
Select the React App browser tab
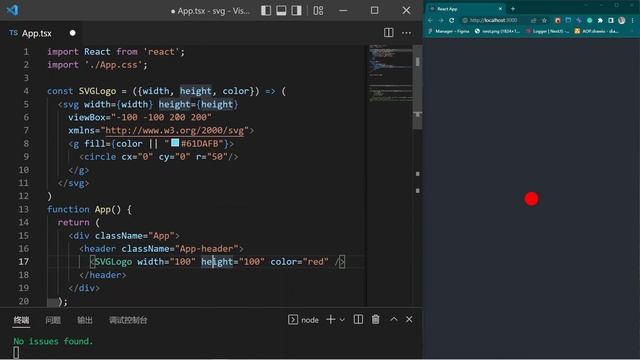click(465, 9)
